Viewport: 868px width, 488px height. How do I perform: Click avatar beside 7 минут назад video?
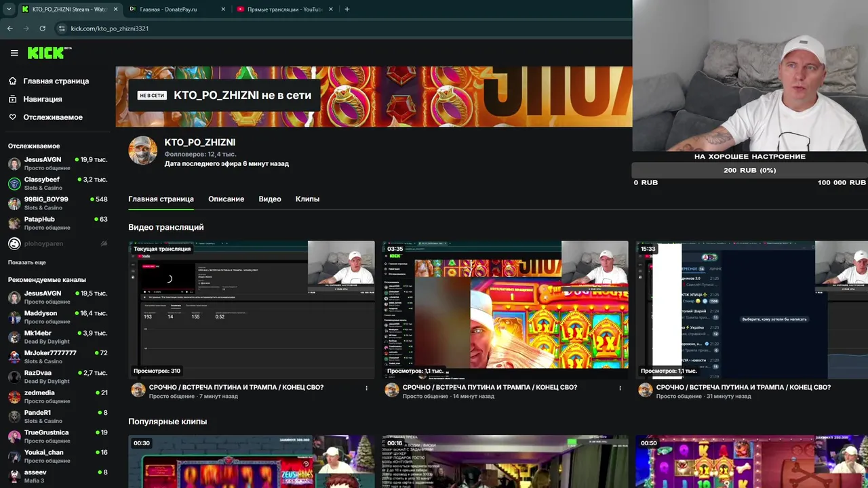(138, 390)
